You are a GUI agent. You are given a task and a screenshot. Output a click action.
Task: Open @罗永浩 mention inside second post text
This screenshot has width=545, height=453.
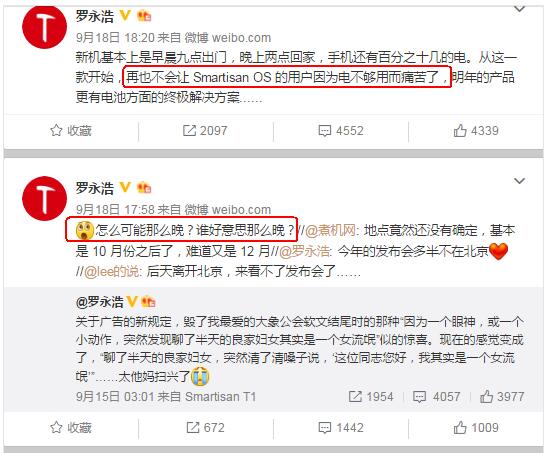pos(304,251)
